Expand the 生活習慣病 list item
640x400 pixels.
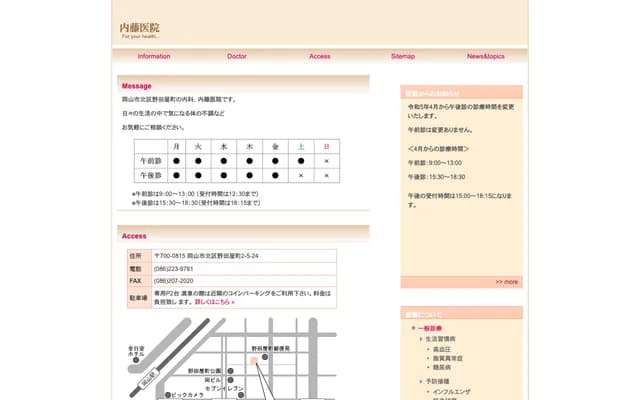(441, 339)
